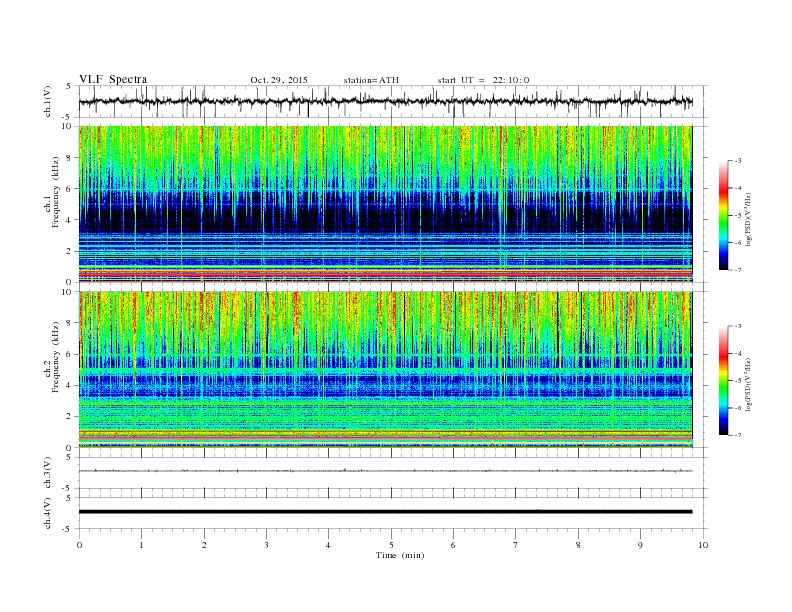The width and height of the screenshot is (792, 612).
Task: Click time axis tick label "6"
Action: pyautogui.click(x=454, y=545)
